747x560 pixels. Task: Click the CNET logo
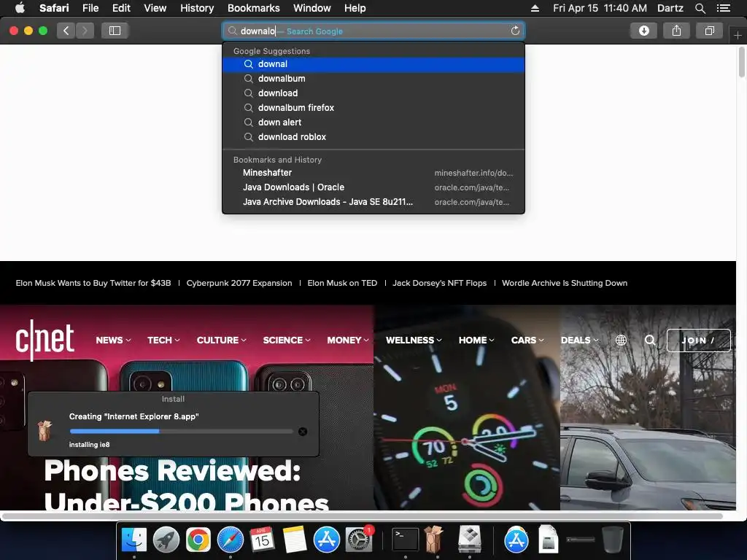pyautogui.click(x=44, y=340)
